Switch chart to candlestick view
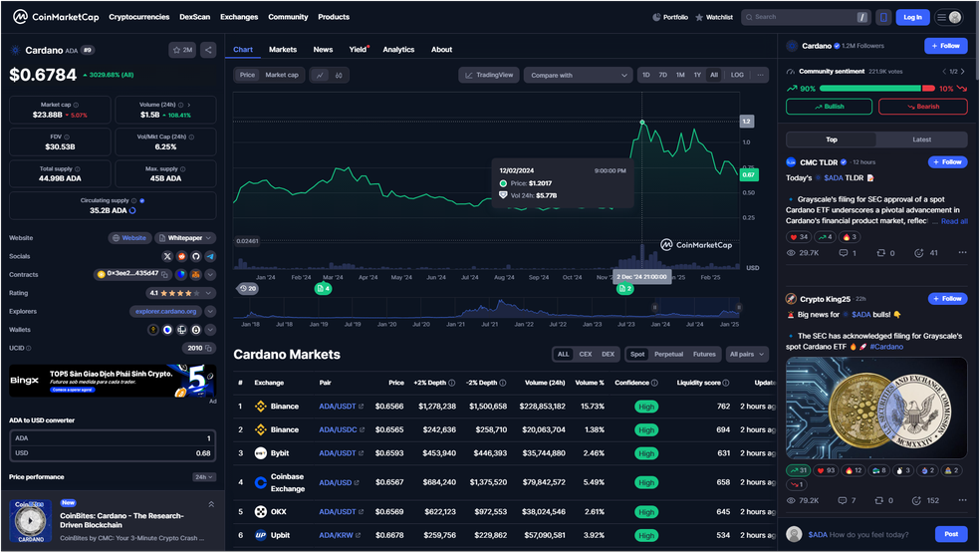Viewport: 980px width, 552px height. pyautogui.click(x=339, y=75)
